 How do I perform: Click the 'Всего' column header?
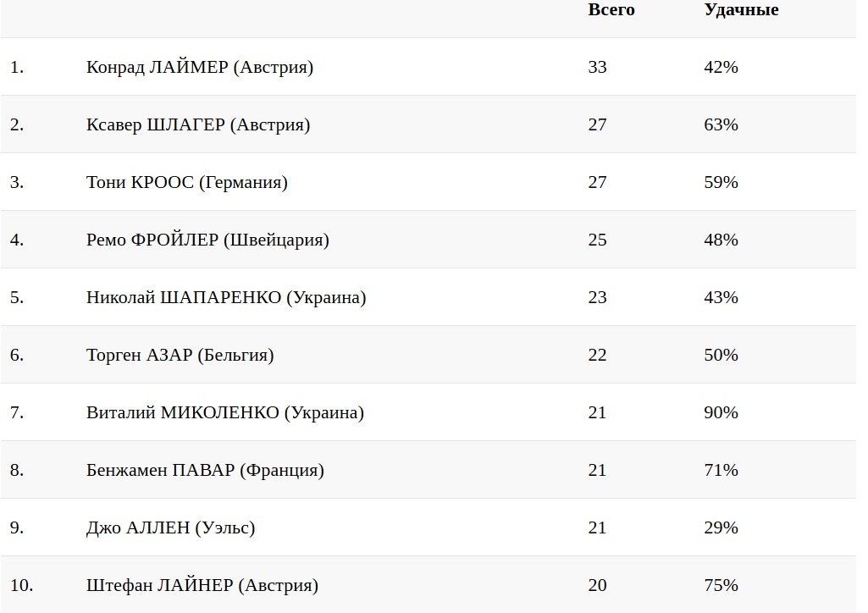[611, 10]
